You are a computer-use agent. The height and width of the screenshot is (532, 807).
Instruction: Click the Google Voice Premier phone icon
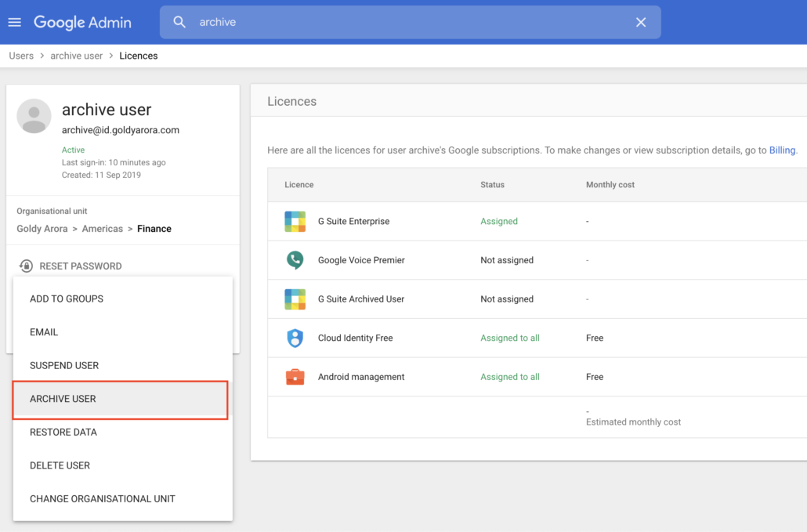pos(295,260)
